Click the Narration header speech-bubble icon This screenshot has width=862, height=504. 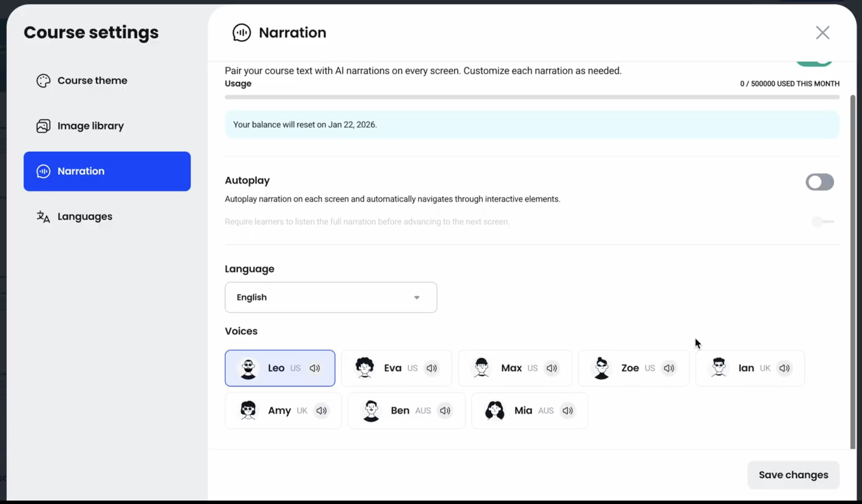click(x=241, y=33)
